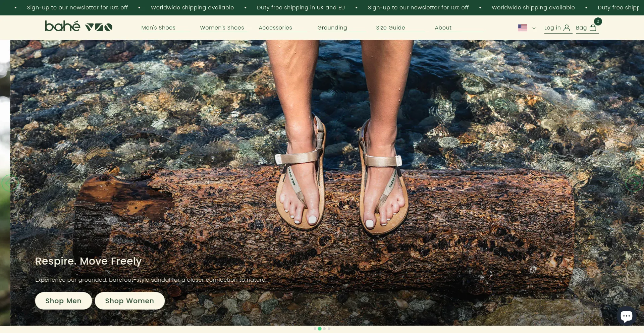Image resolution: width=644 pixels, height=333 pixels.
Task: Open the Women's Shoes menu
Action: 222,28
